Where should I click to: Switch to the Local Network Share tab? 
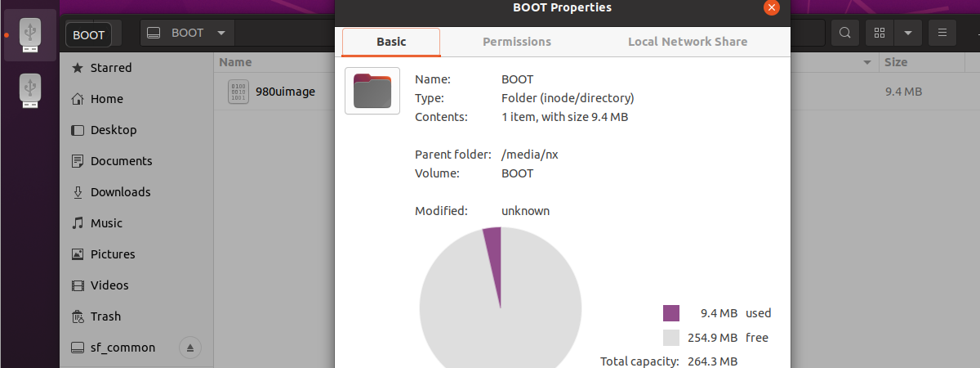click(x=688, y=42)
